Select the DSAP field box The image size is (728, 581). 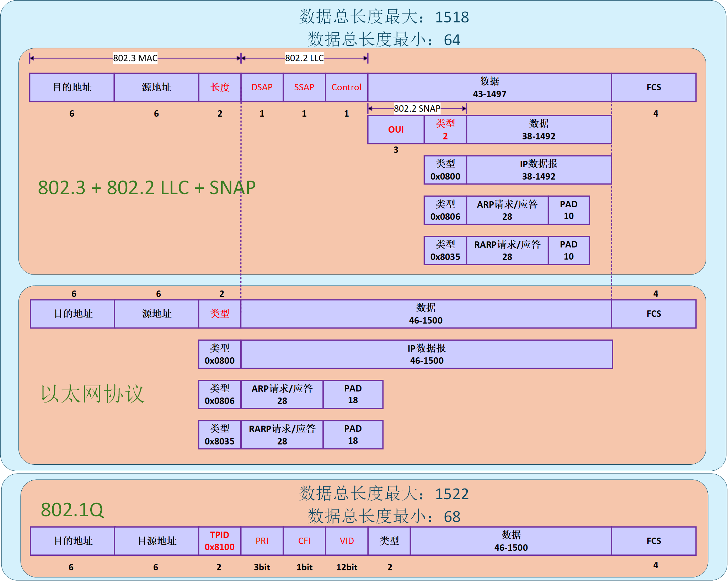pos(262,87)
